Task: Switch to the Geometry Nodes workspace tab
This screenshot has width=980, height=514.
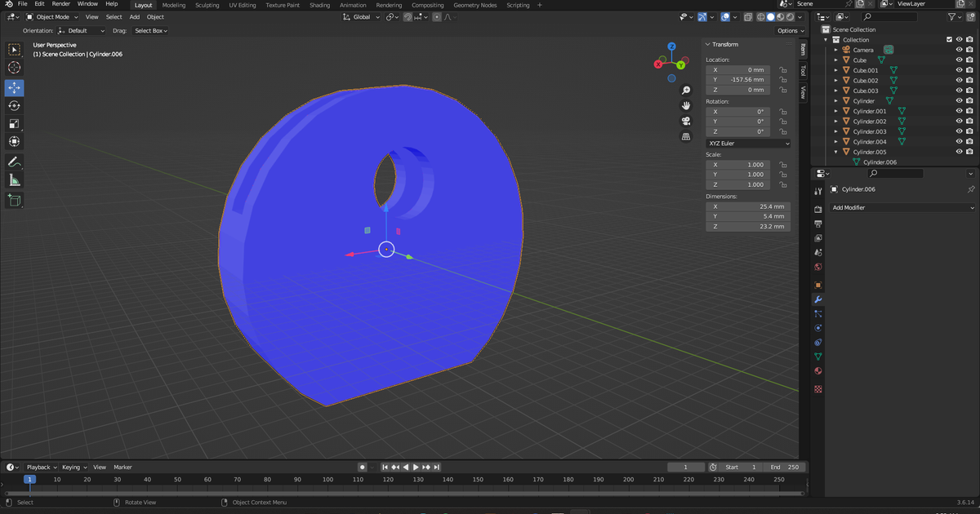Action: pyautogui.click(x=474, y=4)
